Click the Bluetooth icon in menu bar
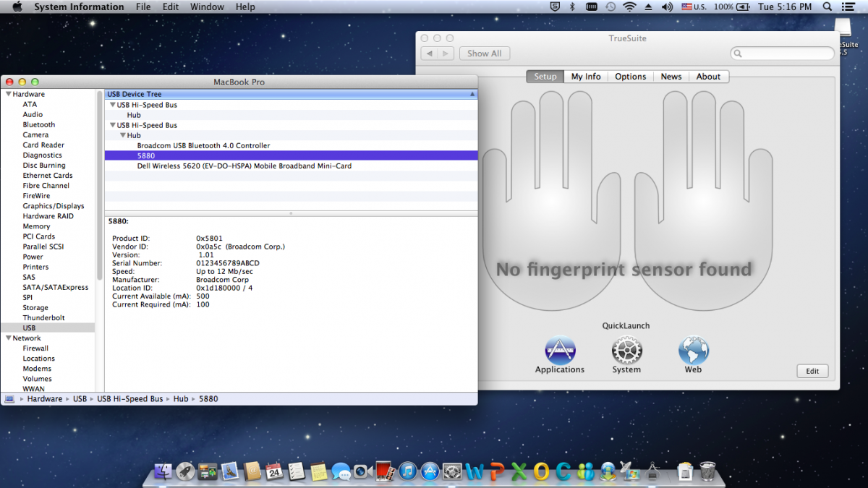The image size is (868, 488). 572,7
